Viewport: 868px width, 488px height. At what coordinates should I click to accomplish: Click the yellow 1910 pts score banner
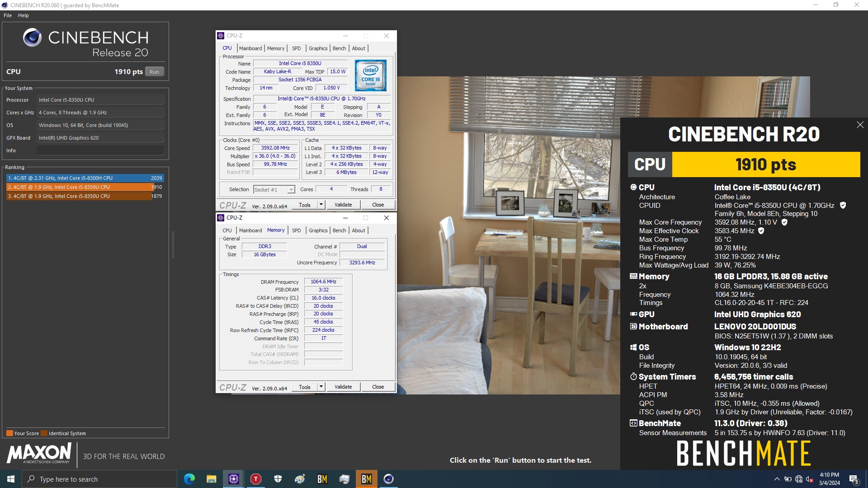[x=766, y=164]
